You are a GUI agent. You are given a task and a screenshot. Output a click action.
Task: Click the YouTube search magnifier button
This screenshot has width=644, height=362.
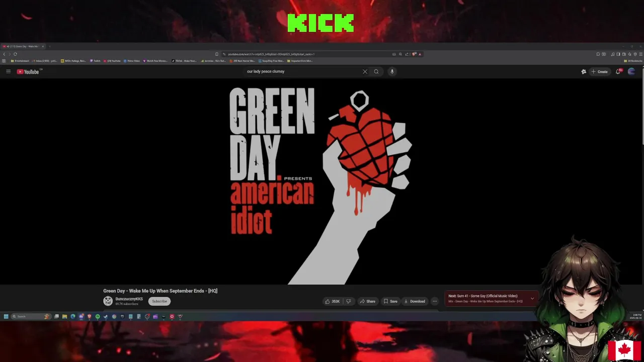[x=376, y=71]
